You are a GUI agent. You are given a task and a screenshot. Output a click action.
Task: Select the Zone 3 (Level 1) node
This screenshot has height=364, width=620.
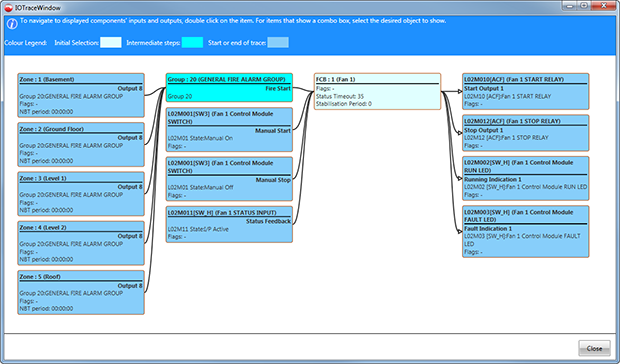(x=81, y=194)
